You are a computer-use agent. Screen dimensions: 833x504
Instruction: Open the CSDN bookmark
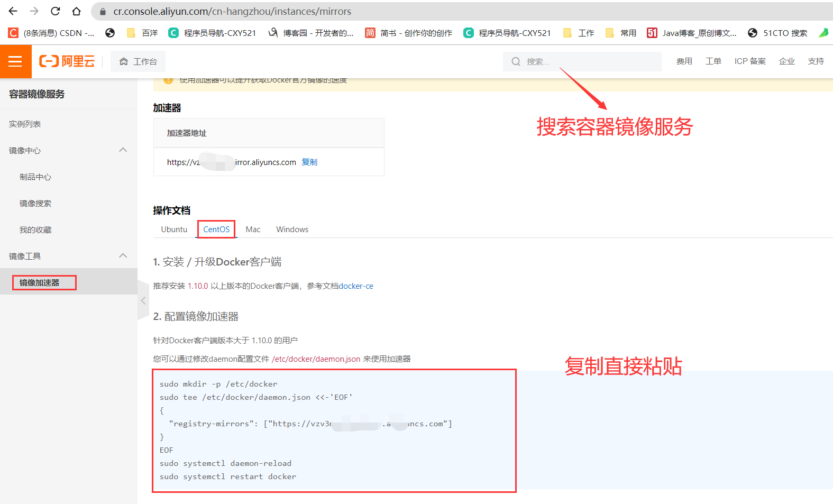coord(51,33)
